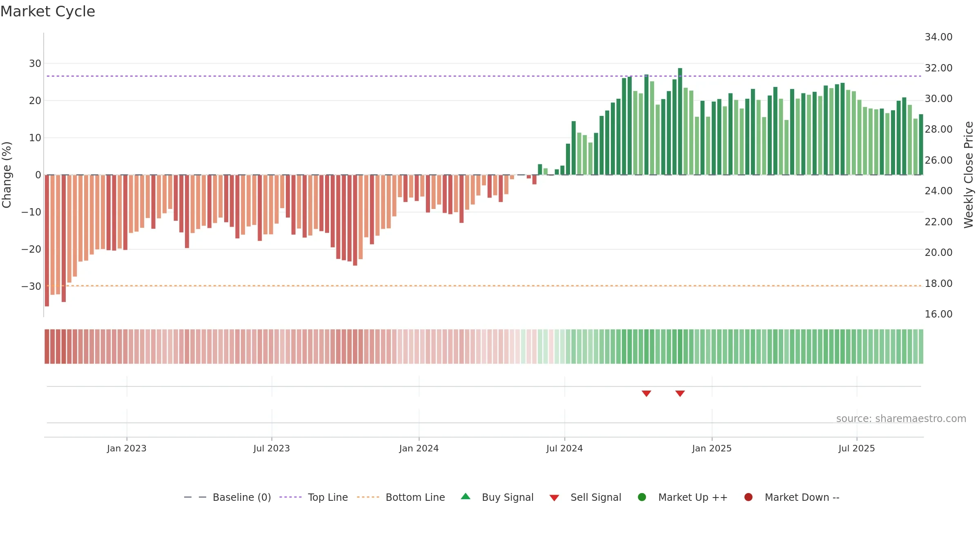The image size is (980, 551).
Task: Click the Jan 2024 x-axis label
Action: coord(419,448)
